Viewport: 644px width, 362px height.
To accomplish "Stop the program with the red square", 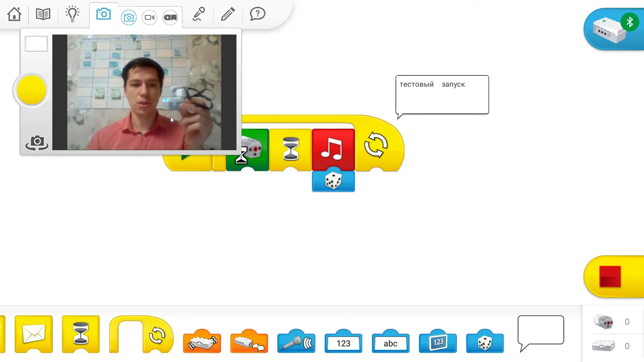I will [610, 277].
